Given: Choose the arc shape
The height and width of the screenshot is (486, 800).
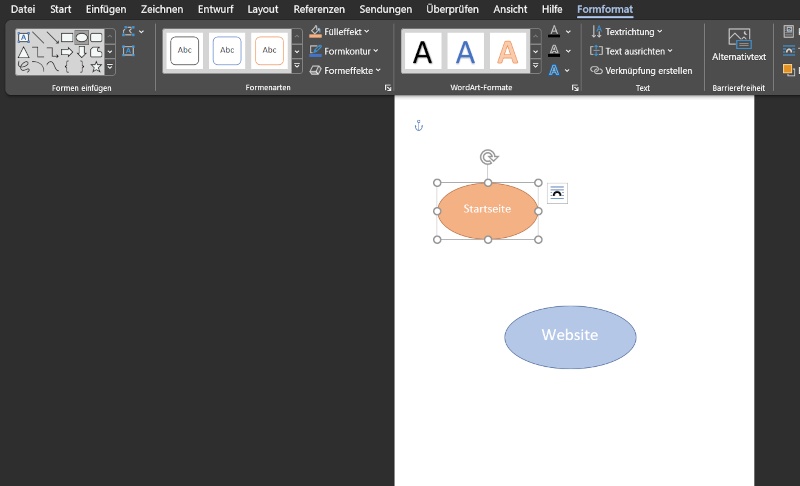Looking at the screenshot, I should tap(38, 67).
